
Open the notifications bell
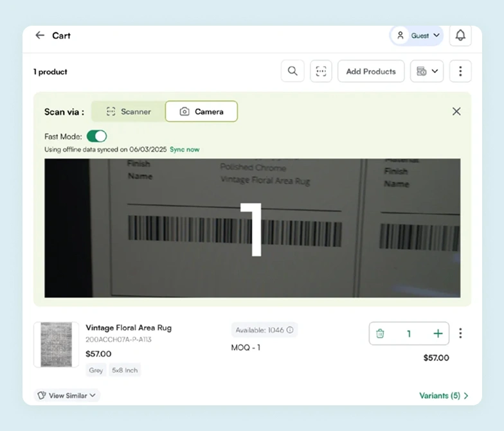pyautogui.click(x=460, y=35)
